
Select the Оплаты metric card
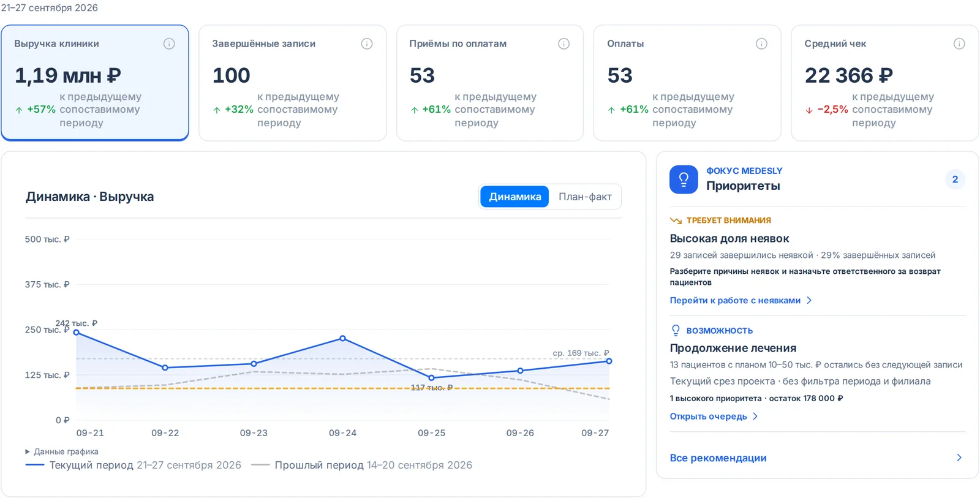(x=687, y=83)
